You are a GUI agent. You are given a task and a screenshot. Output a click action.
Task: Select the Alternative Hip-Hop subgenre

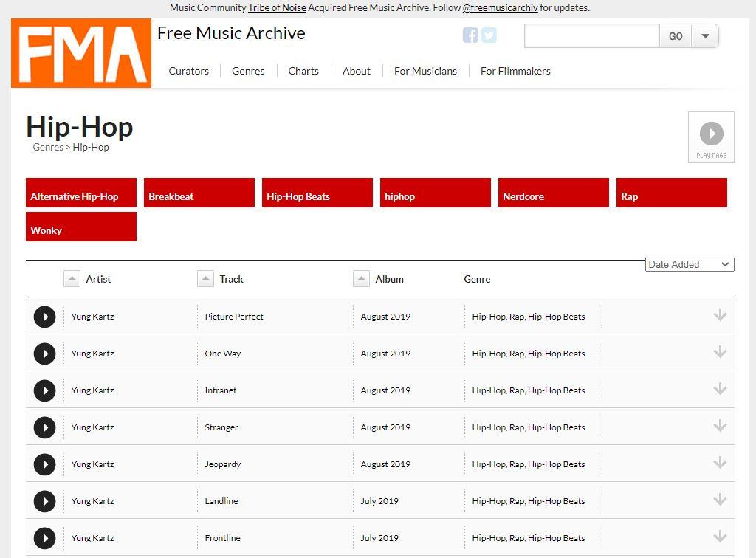pos(81,193)
